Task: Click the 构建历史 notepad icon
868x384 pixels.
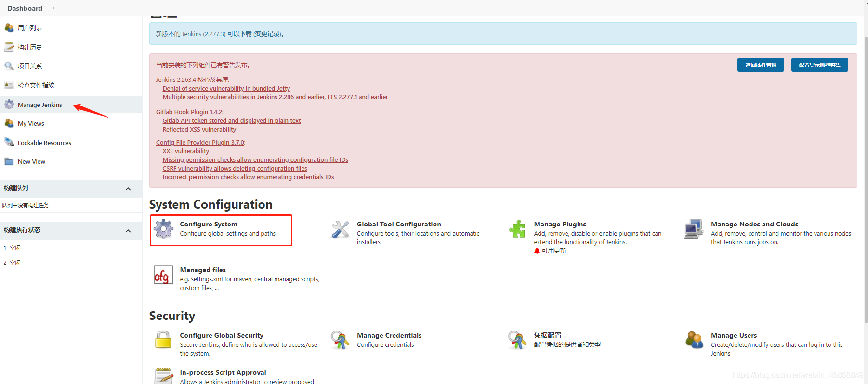Action: [x=9, y=47]
